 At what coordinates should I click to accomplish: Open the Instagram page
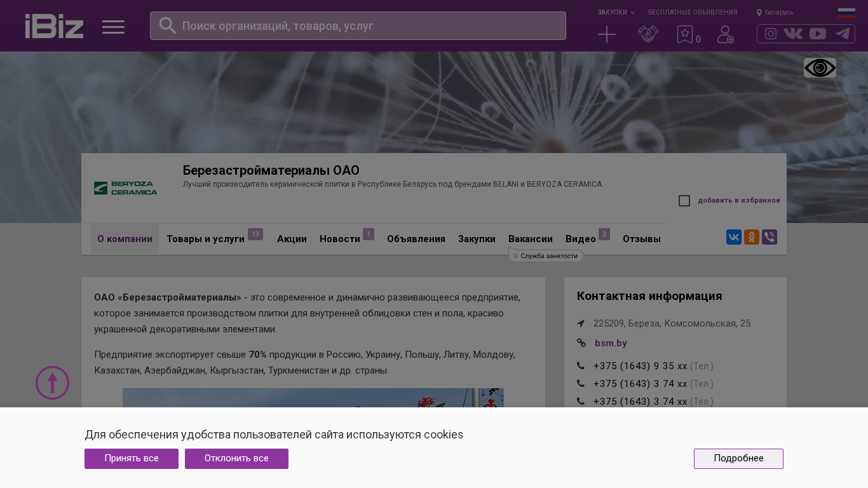(771, 34)
